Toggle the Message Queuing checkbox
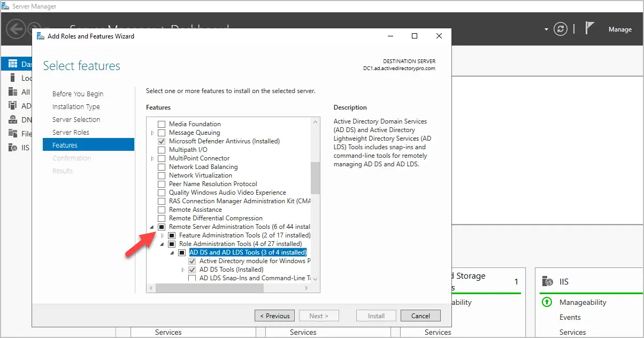Screen dimensions: 644x338 click(x=162, y=133)
